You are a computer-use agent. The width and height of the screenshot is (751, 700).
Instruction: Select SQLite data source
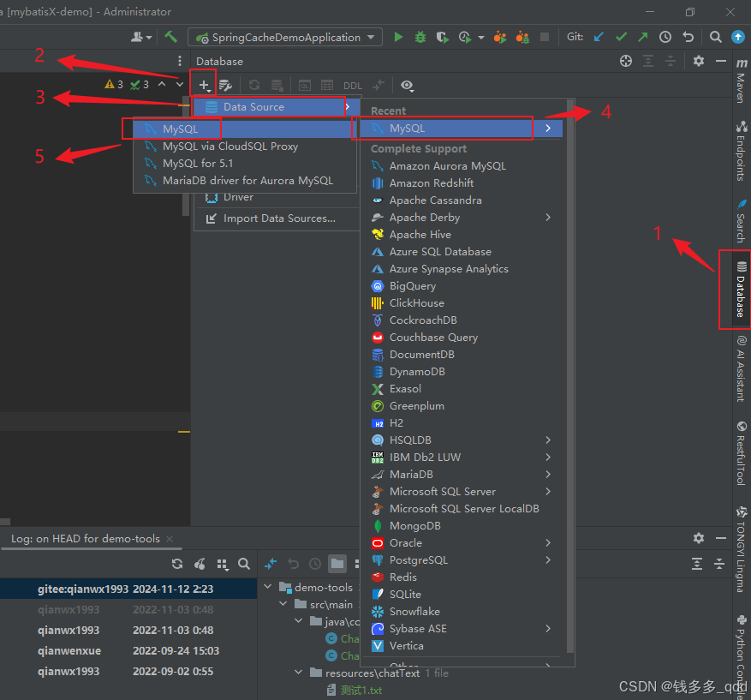[x=461, y=594]
